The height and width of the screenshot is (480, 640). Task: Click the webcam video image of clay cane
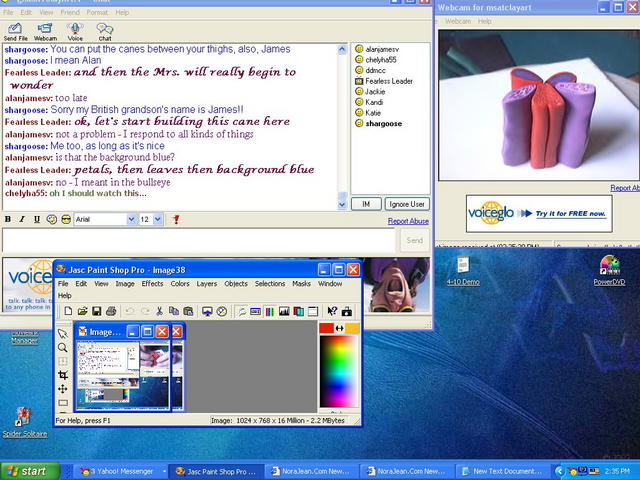coord(539,105)
